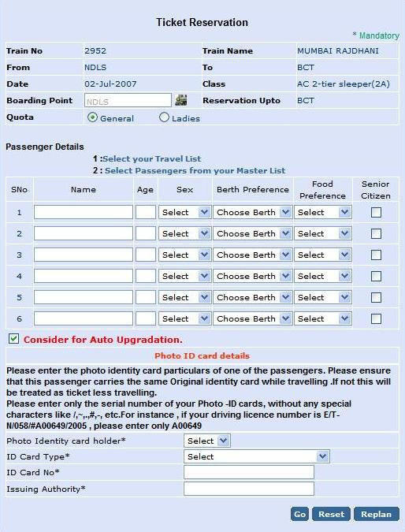The image size is (405, 532).
Task: Open Food Preference dropdown for passenger 3
Action: (x=323, y=255)
